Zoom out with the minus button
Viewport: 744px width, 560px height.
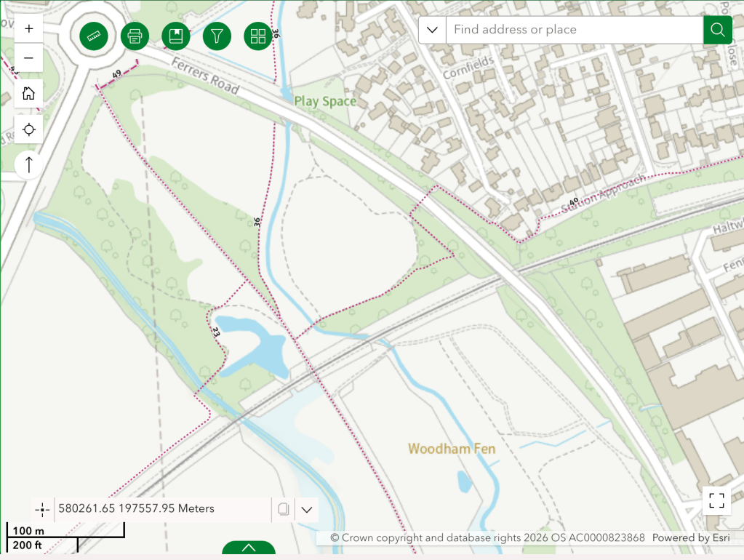[29, 58]
